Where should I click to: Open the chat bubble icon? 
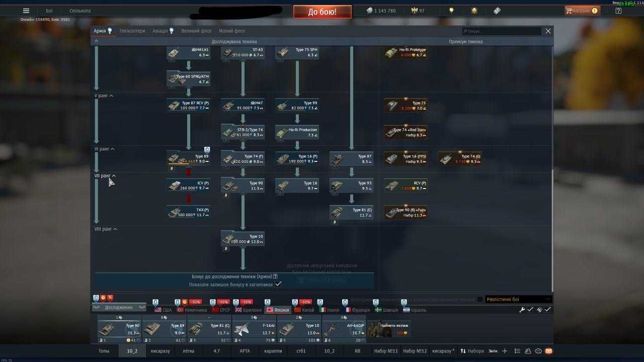[538, 351]
